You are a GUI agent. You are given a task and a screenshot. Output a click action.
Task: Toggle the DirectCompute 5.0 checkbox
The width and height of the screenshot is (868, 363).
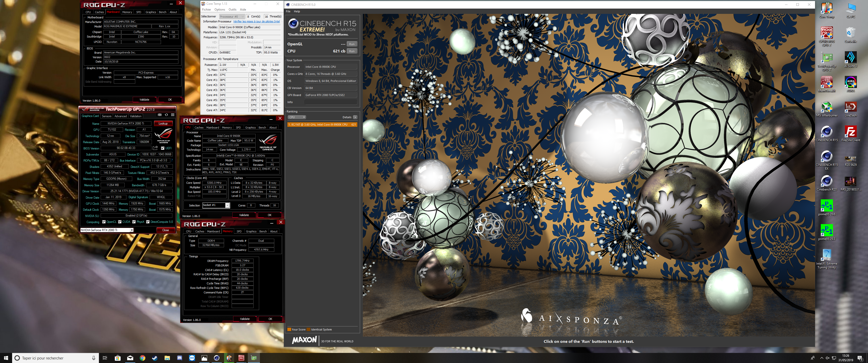[148, 222]
